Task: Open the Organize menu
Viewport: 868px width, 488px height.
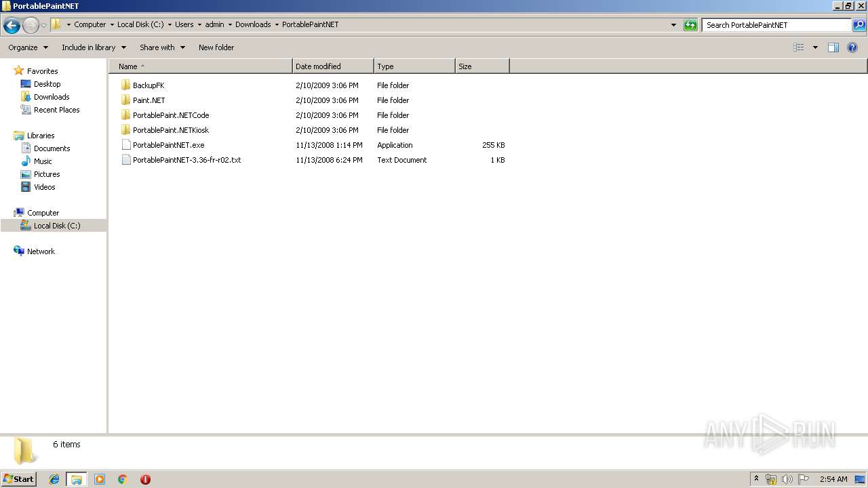Action: [28, 47]
